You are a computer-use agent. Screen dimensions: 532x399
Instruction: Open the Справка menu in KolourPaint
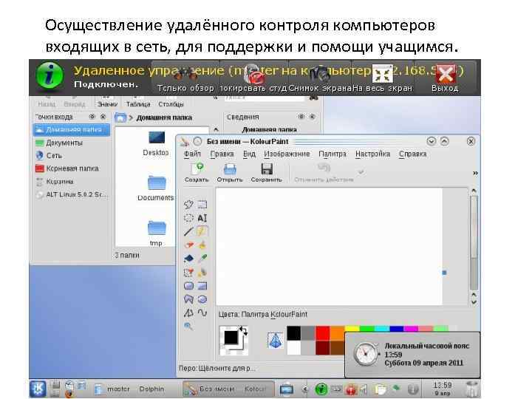pyautogui.click(x=412, y=154)
